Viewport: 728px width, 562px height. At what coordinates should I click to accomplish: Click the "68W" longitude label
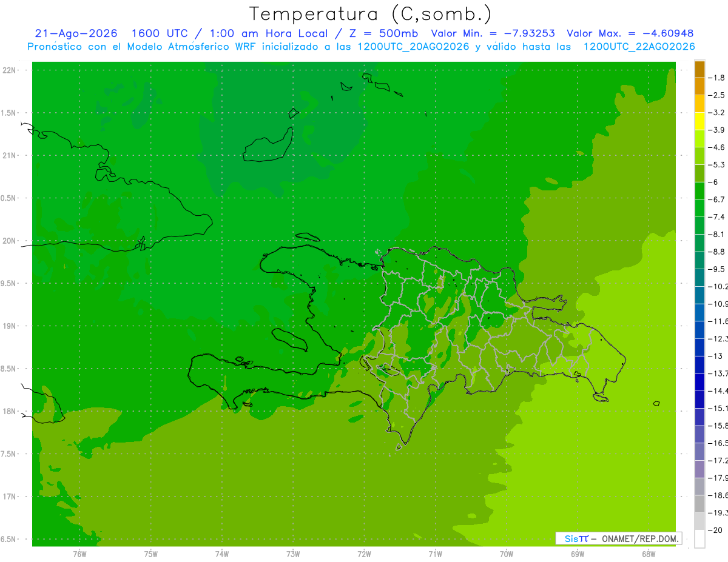(649, 554)
